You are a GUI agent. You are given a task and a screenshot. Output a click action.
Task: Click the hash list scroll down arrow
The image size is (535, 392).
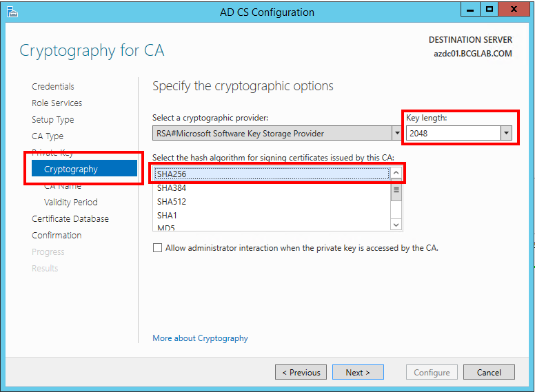(x=396, y=225)
